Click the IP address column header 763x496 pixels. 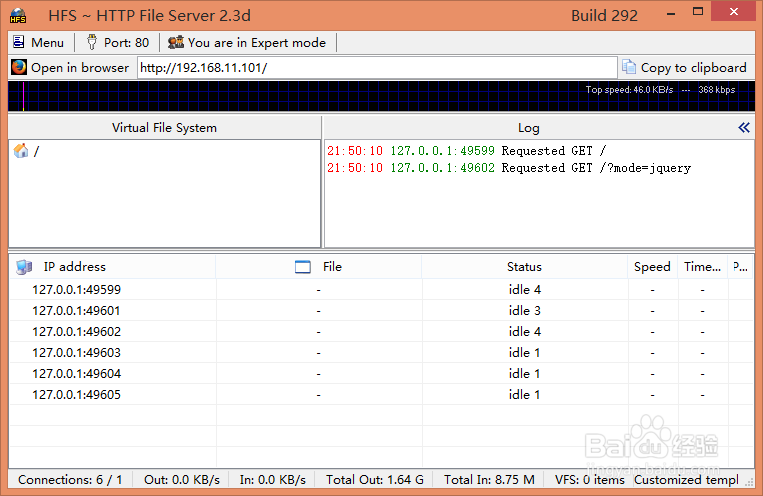[x=112, y=267]
